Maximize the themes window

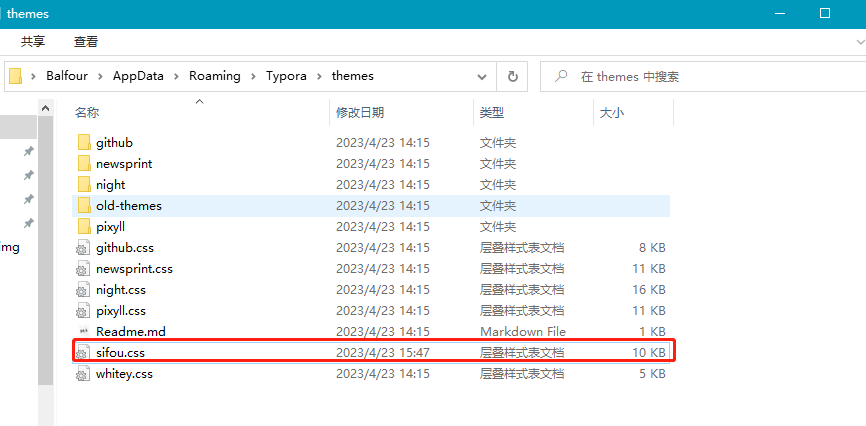pyautogui.click(x=825, y=13)
